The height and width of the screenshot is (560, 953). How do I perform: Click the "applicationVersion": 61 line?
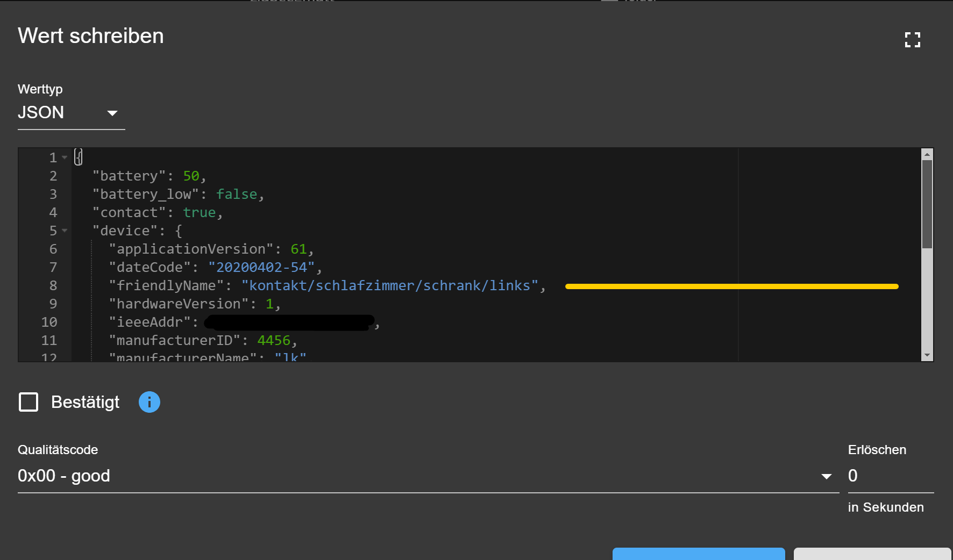tap(211, 249)
